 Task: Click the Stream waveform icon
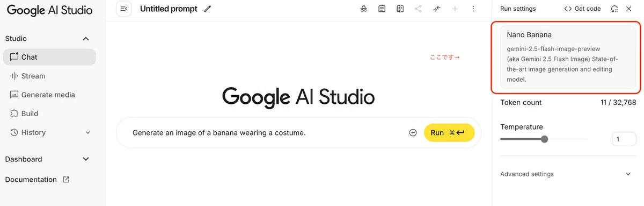[x=14, y=76]
